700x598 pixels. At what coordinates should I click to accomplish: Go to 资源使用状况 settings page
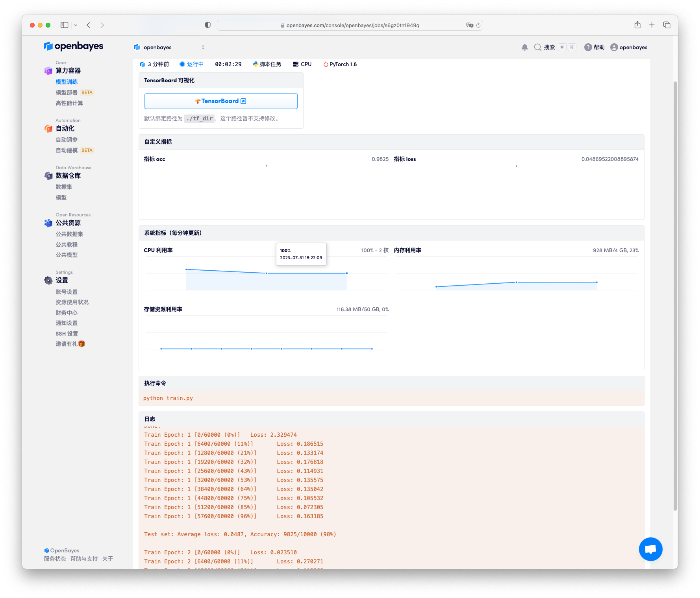72,302
